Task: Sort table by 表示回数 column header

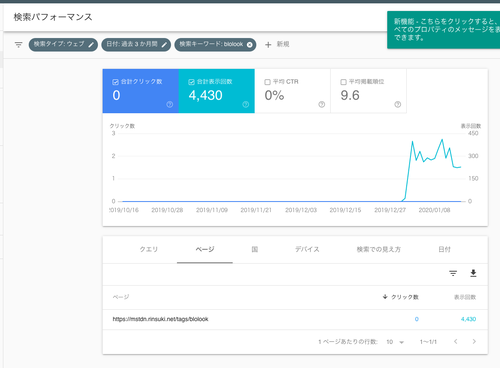Action: click(465, 297)
